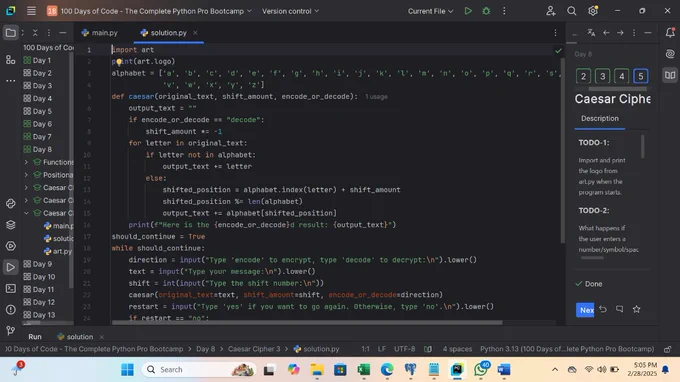Toggle the Task description book icon
This screenshot has width=680, height=382.
670,75
